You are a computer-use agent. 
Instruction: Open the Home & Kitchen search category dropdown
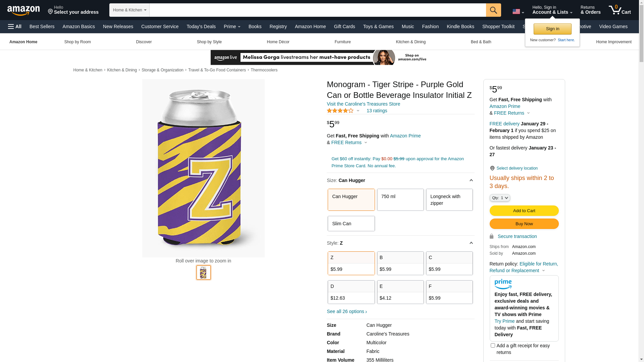point(129,10)
